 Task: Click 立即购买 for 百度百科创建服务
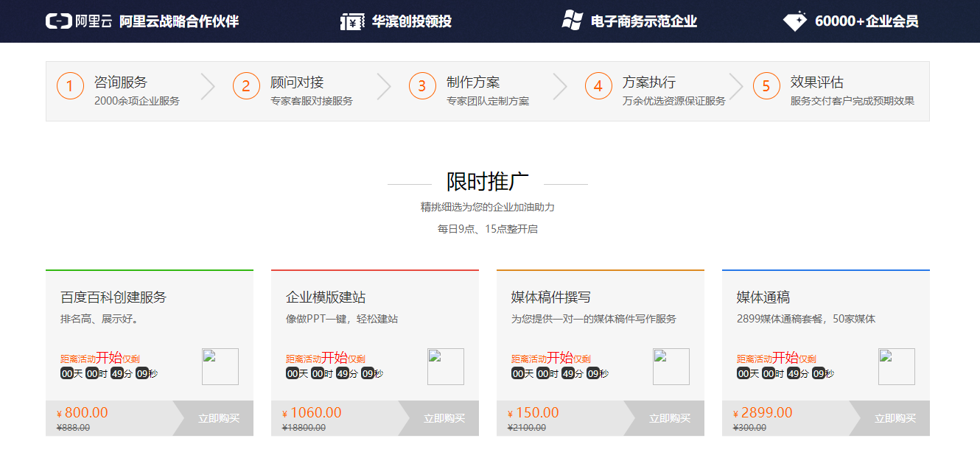(x=218, y=418)
